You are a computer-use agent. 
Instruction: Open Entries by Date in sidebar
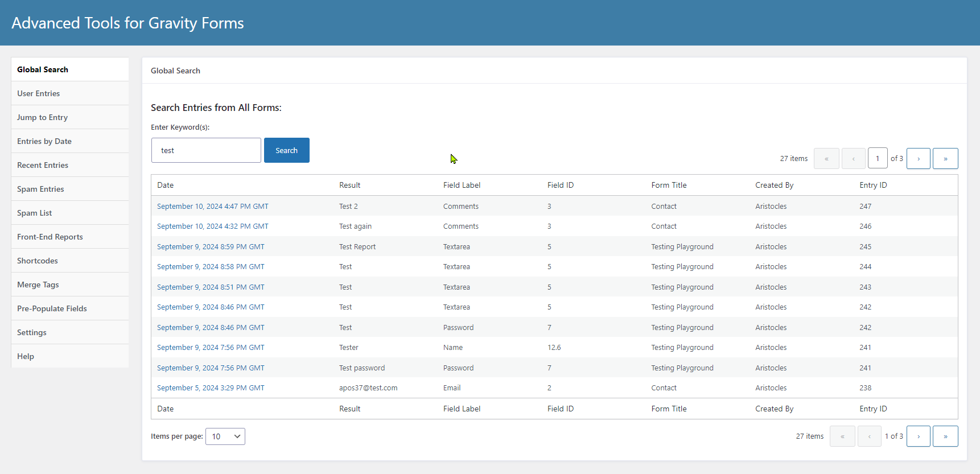pos(44,141)
